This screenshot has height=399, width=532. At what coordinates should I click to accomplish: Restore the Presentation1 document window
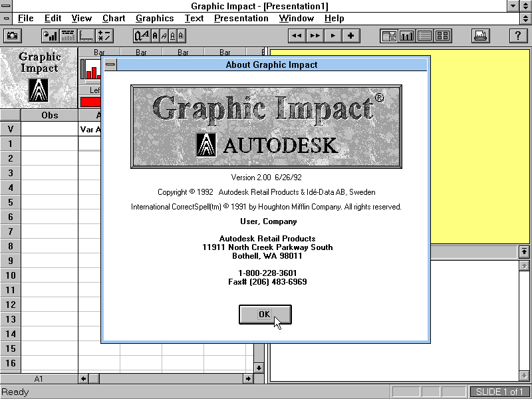[x=525, y=19]
